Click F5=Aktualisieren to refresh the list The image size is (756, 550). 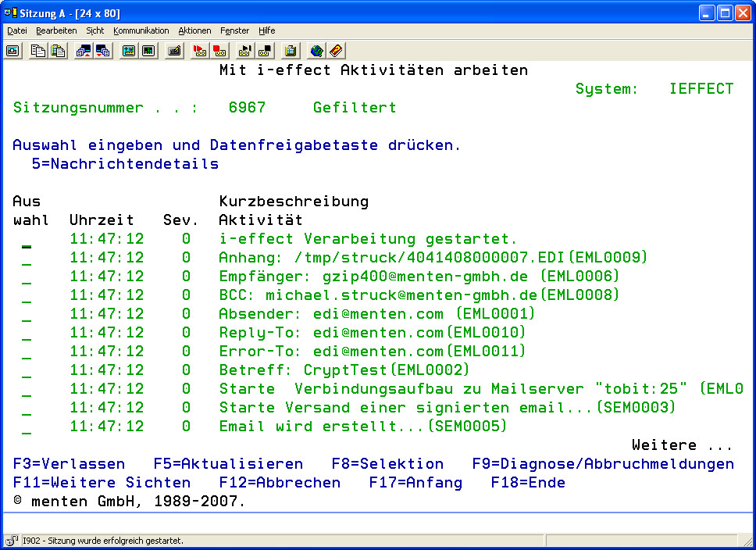pos(228,464)
